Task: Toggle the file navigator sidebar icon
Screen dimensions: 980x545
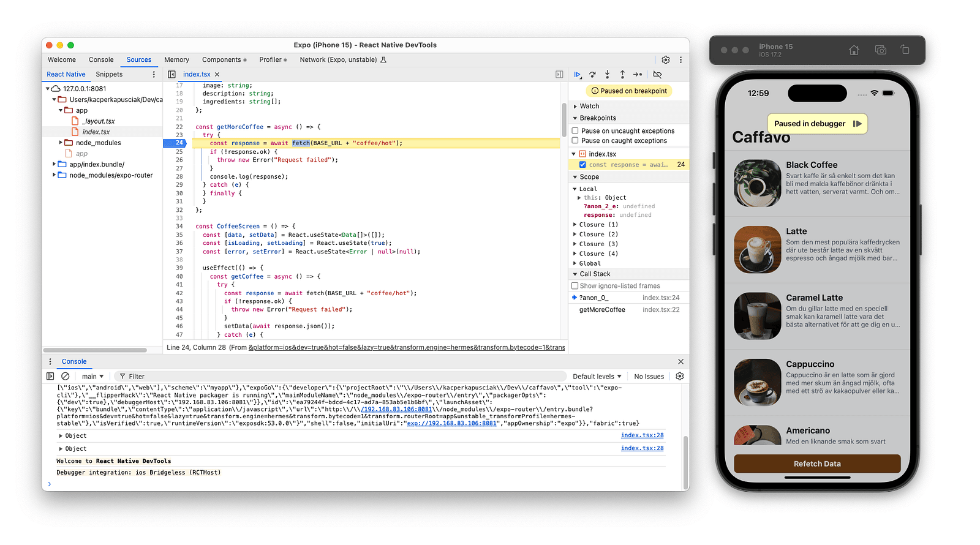Action: coord(172,75)
